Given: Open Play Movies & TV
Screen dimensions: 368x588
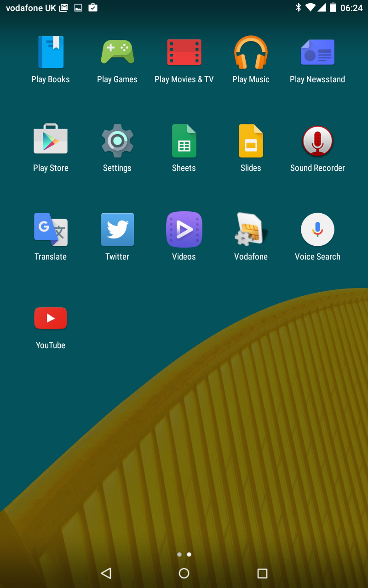Looking at the screenshot, I should click(x=184, y=60).
